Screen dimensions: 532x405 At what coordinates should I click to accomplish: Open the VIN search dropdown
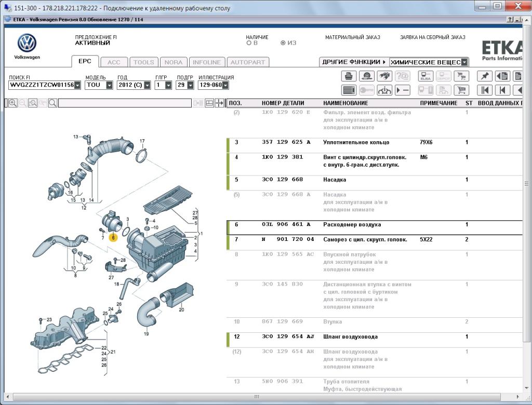click(x=77, y=85)
